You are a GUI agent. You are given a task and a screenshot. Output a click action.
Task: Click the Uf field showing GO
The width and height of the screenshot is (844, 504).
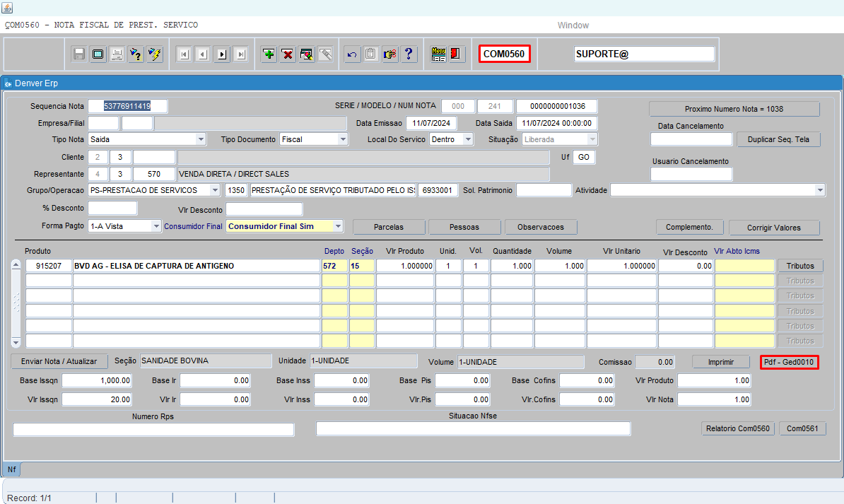pyautogui.click(x=583, y=157)
